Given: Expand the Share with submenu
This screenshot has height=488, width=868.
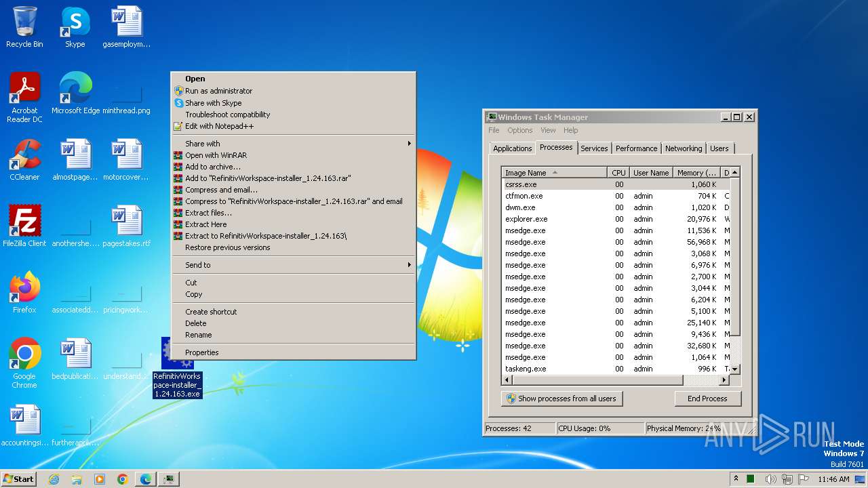Looking at the screenshot, I should pyautogui.click(x=293, y=144).
